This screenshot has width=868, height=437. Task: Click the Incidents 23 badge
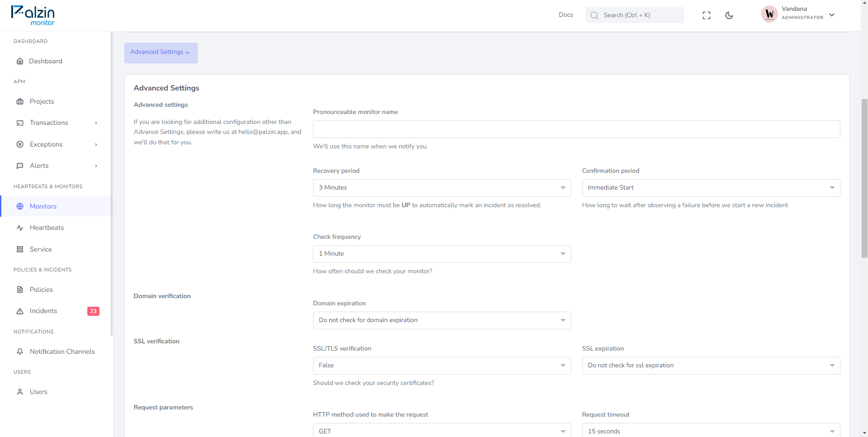93,311
